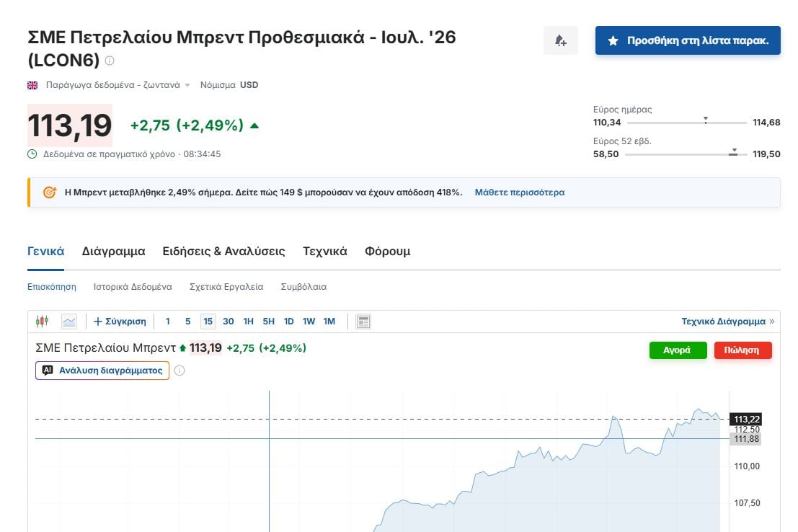The height and width of the screenshot is (532, 798).
Task: Switch to the Τεχνικά tab
Action: point(324,251)
